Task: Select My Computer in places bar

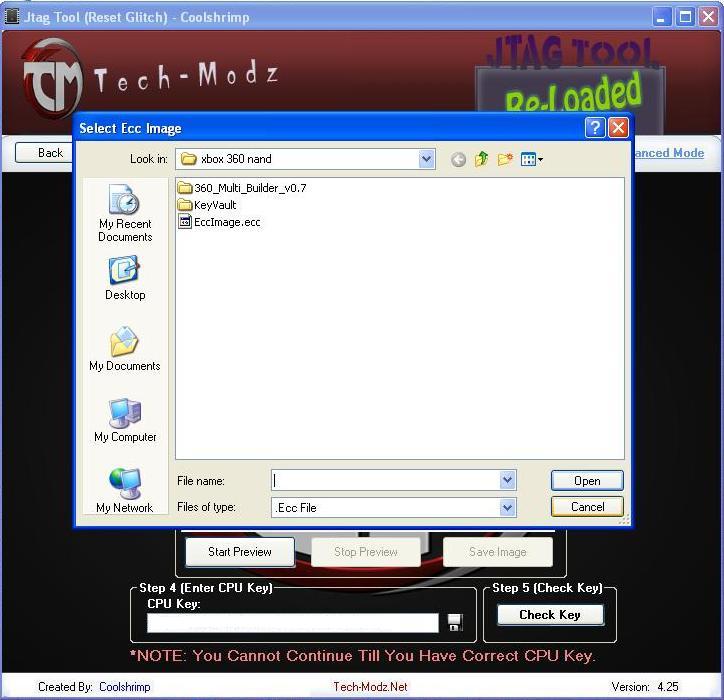Action: (x=125, y=420)
